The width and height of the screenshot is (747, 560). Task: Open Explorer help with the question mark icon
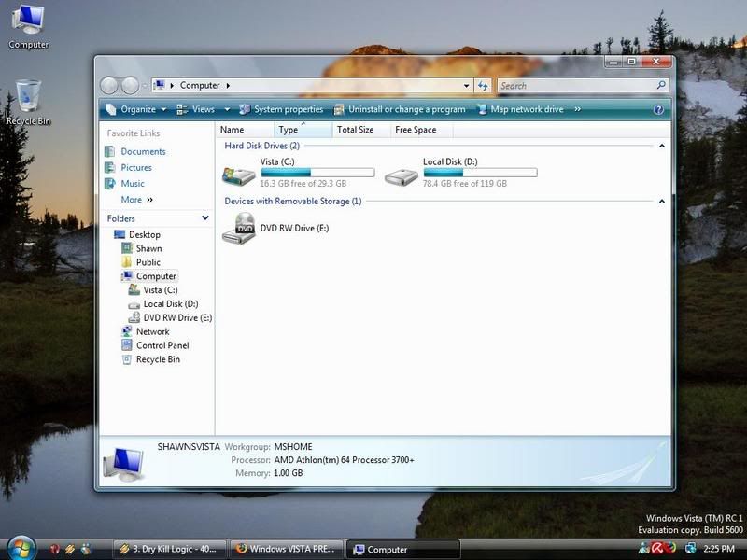coord(658,109)
